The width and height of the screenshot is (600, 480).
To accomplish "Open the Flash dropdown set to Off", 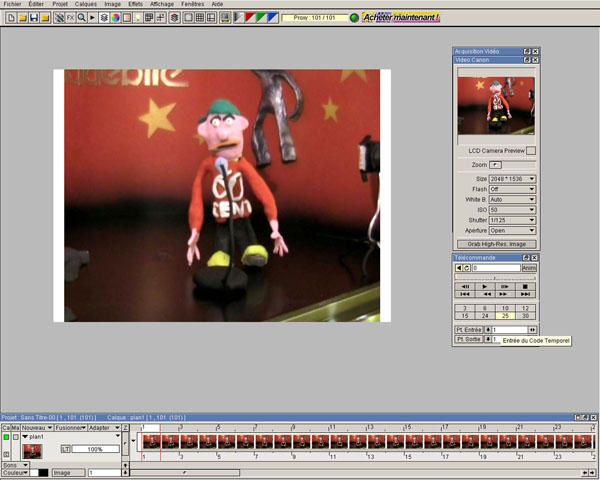I will (512, 189).
